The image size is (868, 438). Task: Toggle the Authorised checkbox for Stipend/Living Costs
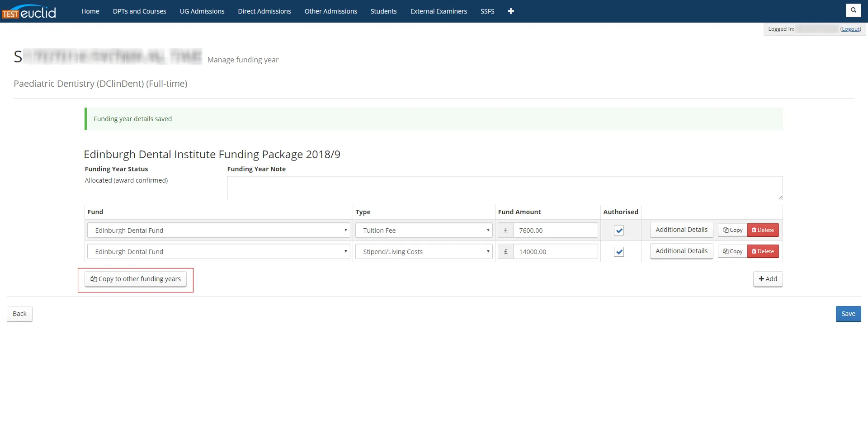[x=619, y=252]
